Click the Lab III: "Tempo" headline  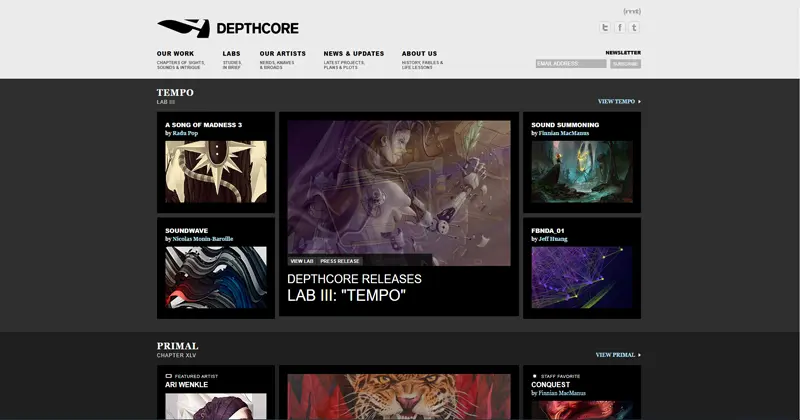point(346,295)
